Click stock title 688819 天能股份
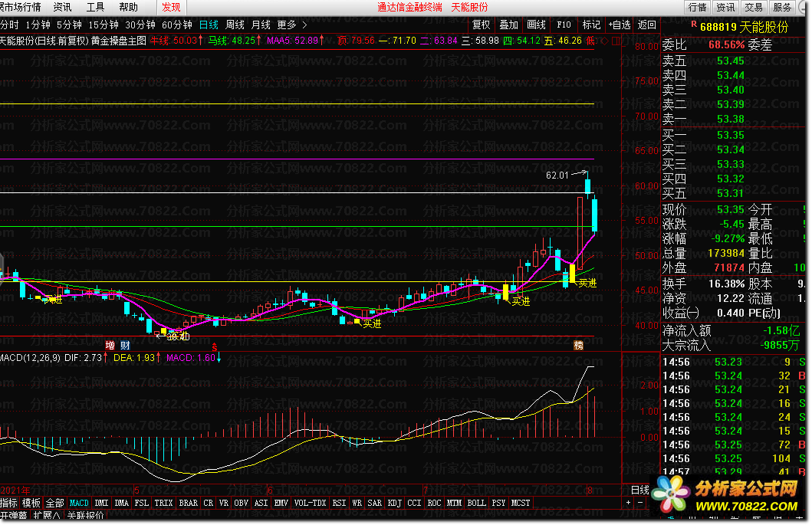Screen dimensions: 812x525 click(x=745, y=27)
